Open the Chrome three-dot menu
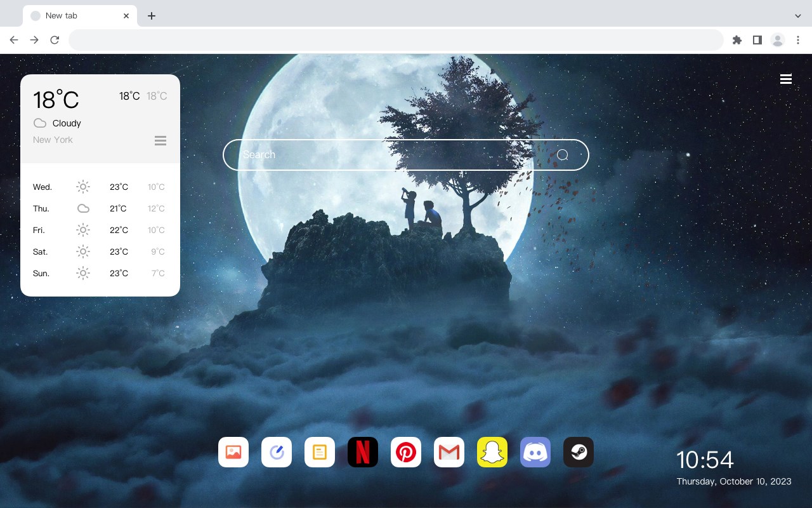 [798, 40]
